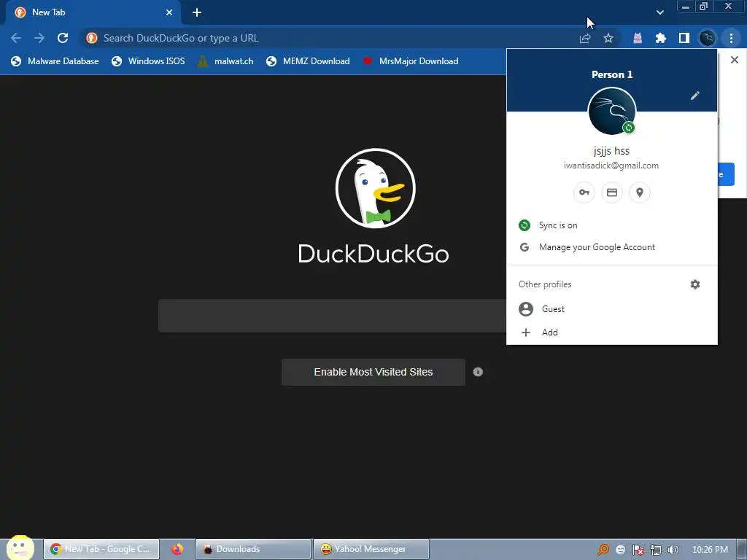
Task: Open the Downloads taskbar window
Action: pos(253,549)
